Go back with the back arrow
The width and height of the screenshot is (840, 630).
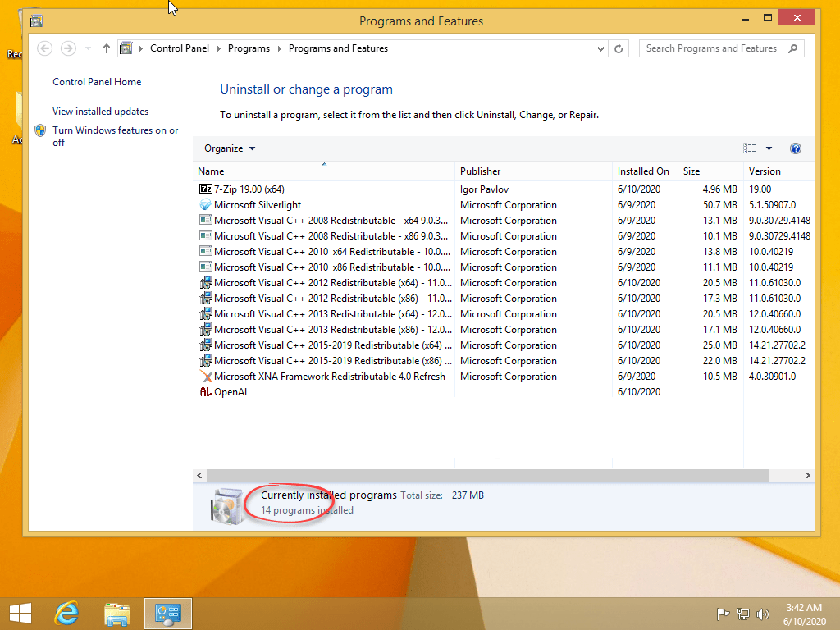pos(45,48)
